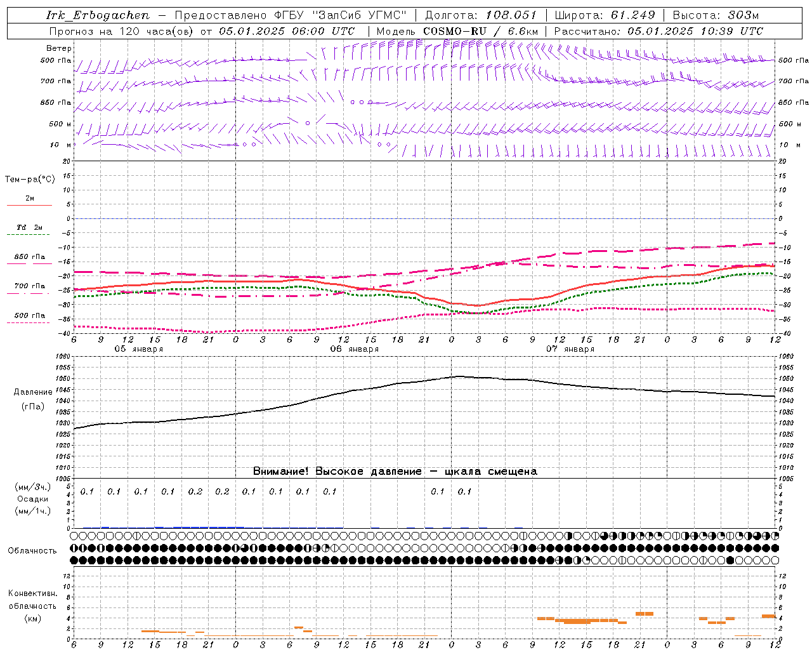
Task: Click the 700 гПа entry in temperature legend
Action: click(29, 286)
